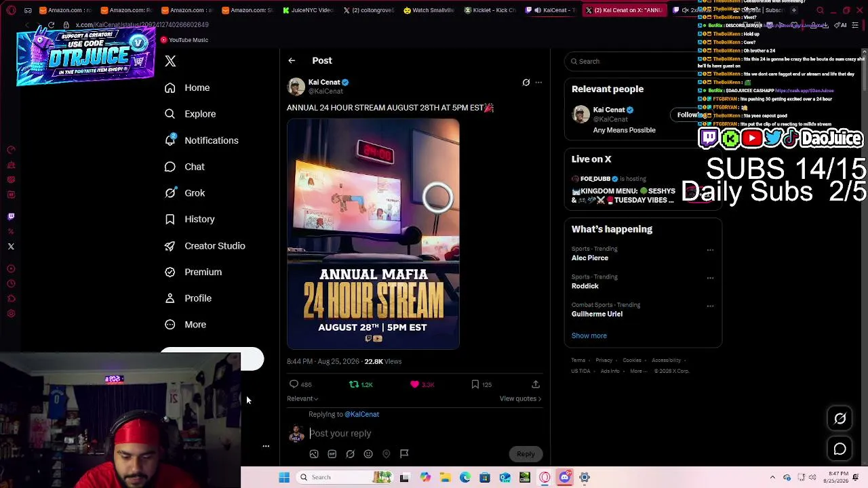Open View quotes link
This screenshot has height=488, width=868.
(x=520, y=399)
